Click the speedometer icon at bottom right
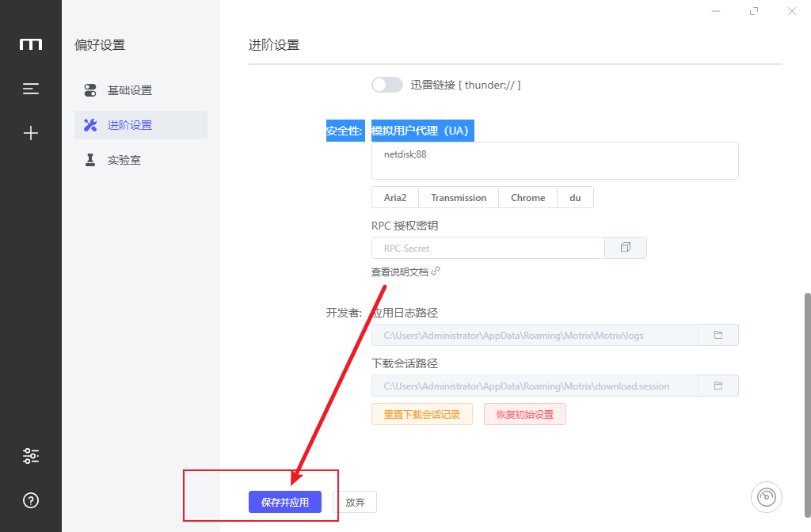 click(766, 497)
